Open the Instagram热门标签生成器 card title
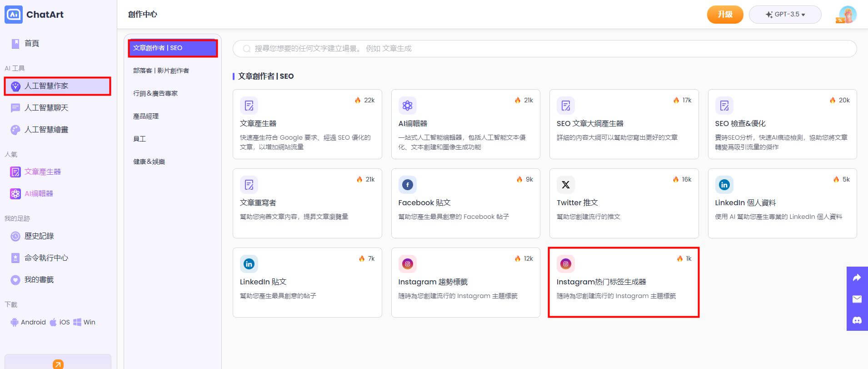868x369 pixels. coord(601,282)
